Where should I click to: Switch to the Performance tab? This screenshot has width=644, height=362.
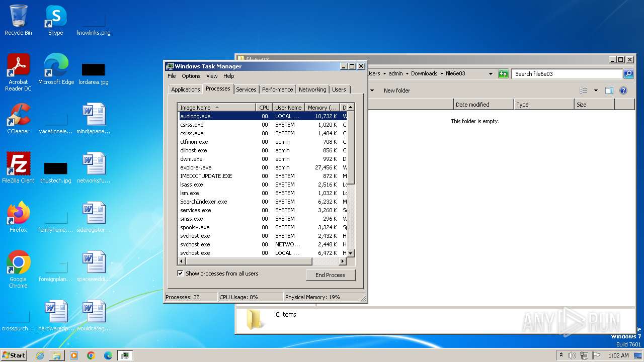pos(277,89)
